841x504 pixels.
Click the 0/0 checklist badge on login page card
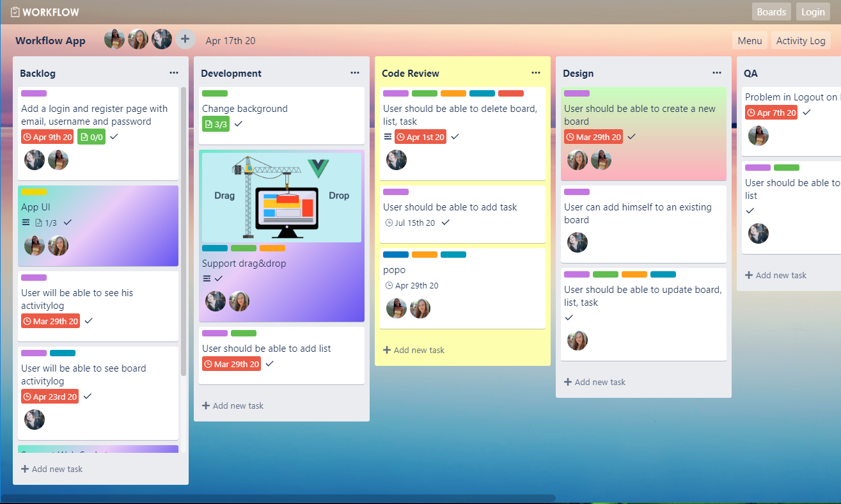91,136
